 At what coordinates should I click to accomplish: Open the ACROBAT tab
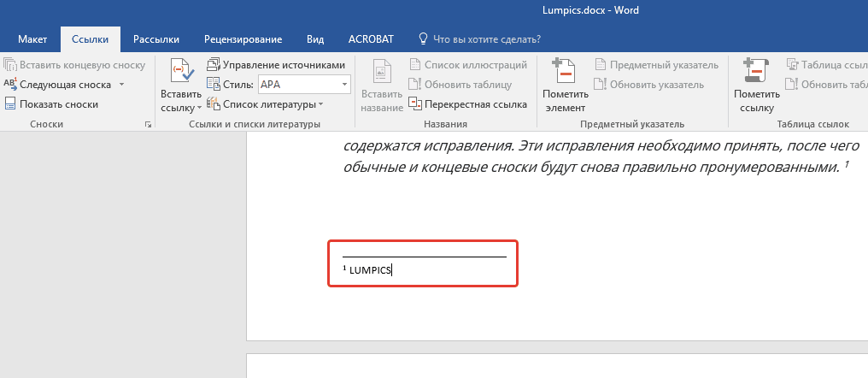(371, 39)
